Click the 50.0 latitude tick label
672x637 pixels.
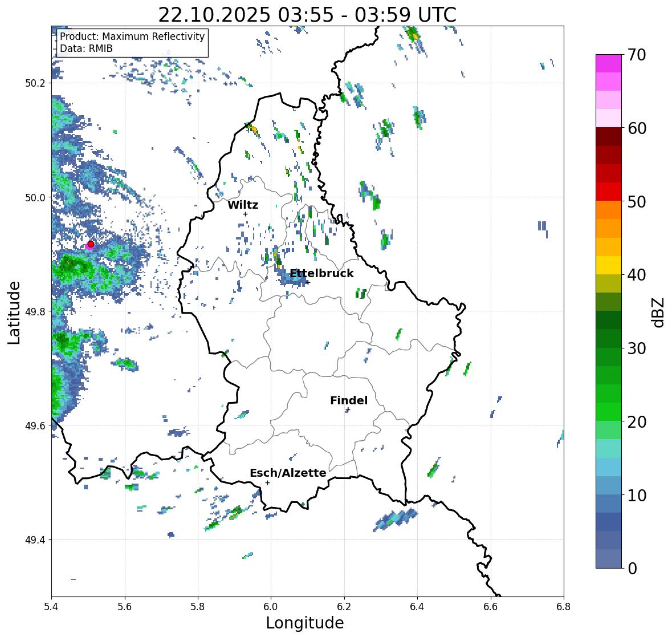pos(35,198)
